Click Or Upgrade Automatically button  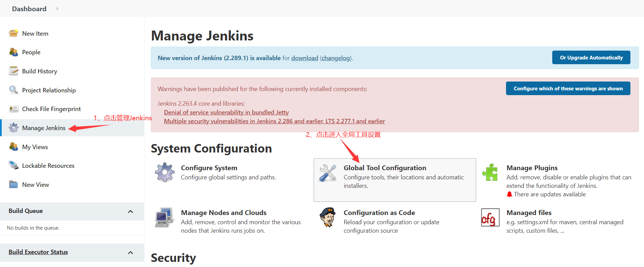(x=591, y=57)
